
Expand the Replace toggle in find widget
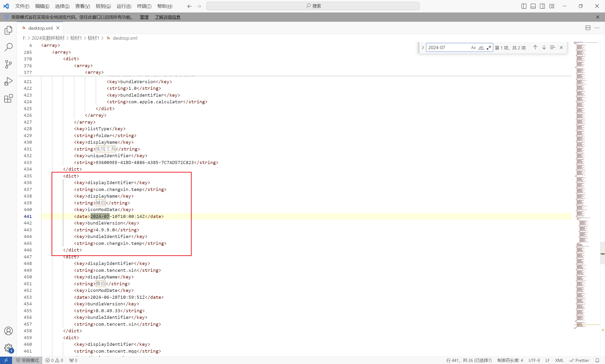click(x=423, y=47)
